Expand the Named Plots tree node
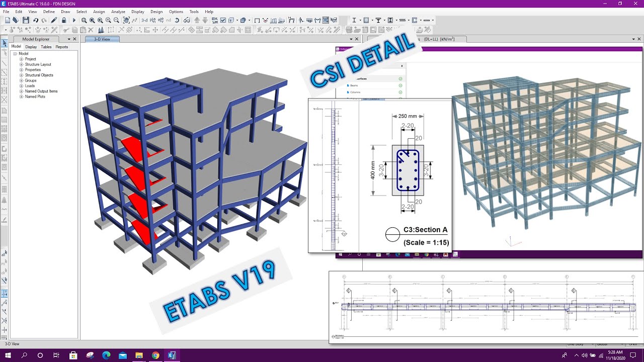The height and width of the screenshot is (362, 644). point(22,97)
